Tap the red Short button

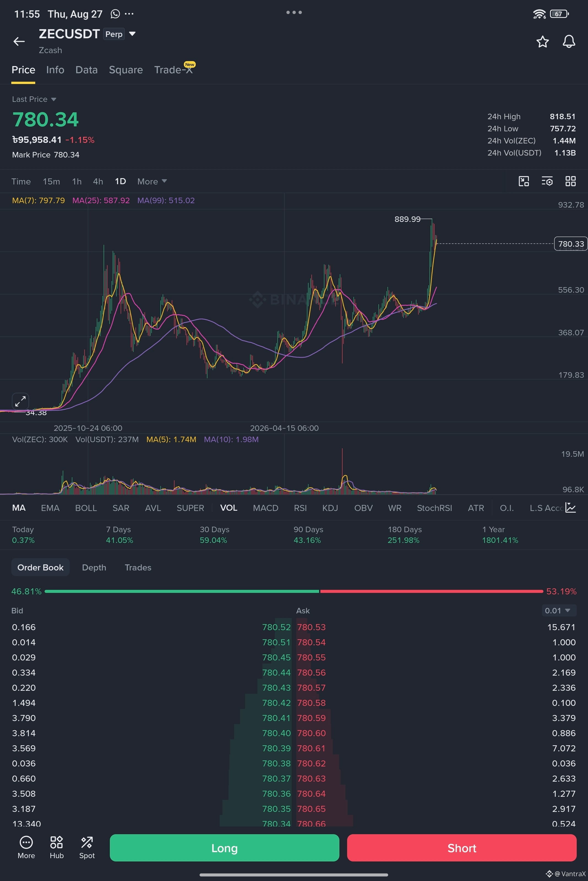(x=462, y=848)
